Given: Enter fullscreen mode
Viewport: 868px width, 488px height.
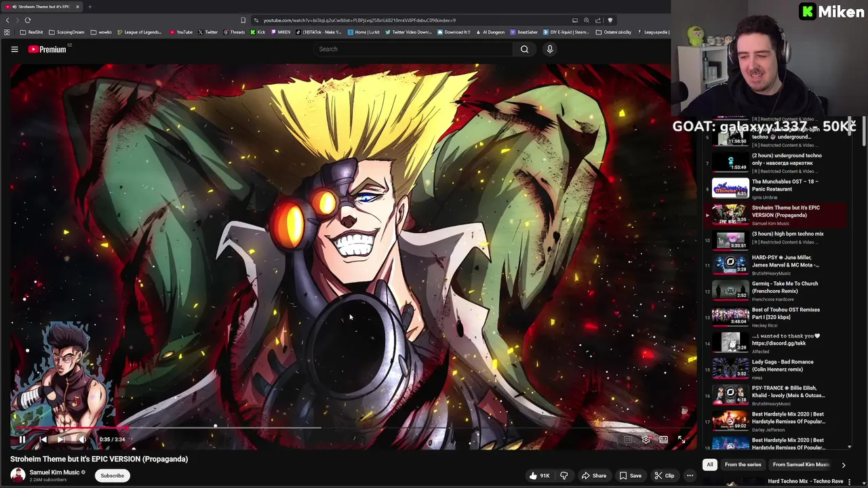Looking at the screenshot, I should point(681,439).
